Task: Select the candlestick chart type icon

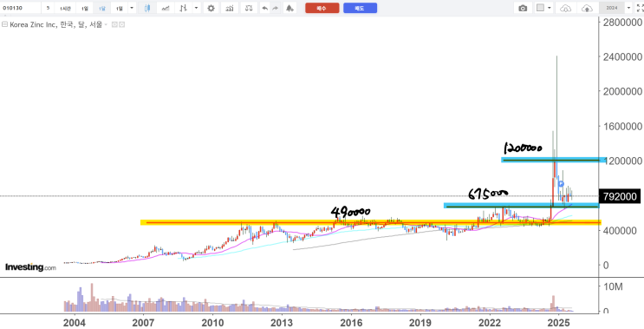Action: click(x=147, y=8)
